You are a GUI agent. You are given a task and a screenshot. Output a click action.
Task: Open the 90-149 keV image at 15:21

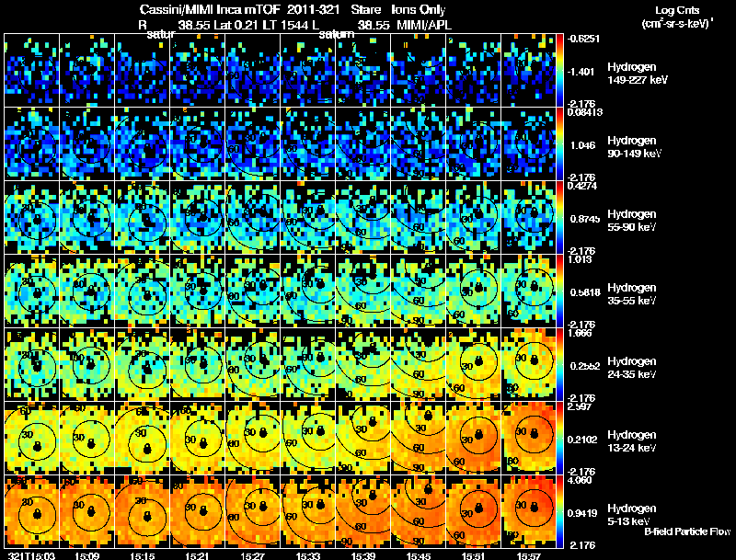click(197, 144)
